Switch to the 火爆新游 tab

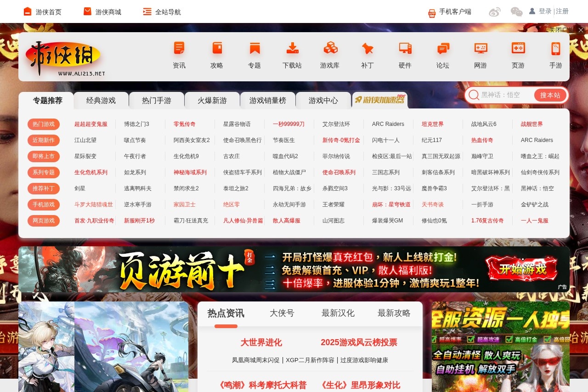click(212, 101)
